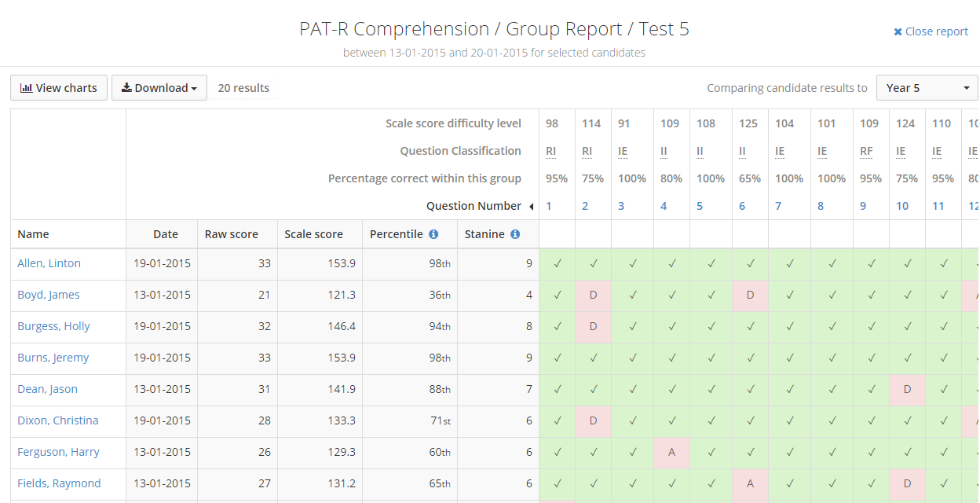This screenshot has width=980, height=503.
Task: Click the 20 results count
Action: click(x=243, y=88)
